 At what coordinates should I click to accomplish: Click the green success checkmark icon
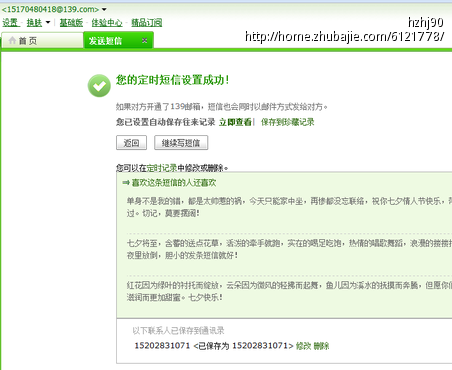coord(99,86)
